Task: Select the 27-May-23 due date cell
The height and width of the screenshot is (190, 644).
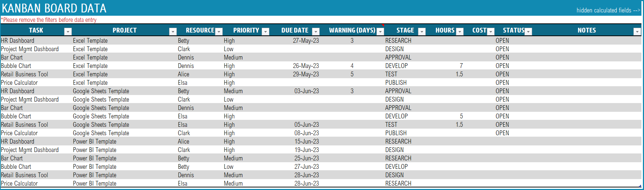Action: click(306, 41)
